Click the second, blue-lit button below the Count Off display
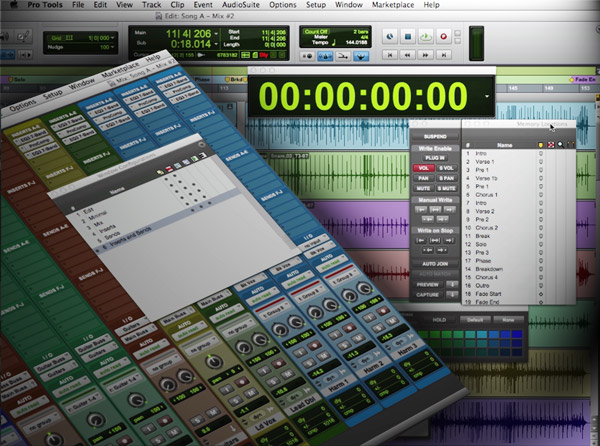This screenshot has height=446, width=600. (x=325, y=56)
